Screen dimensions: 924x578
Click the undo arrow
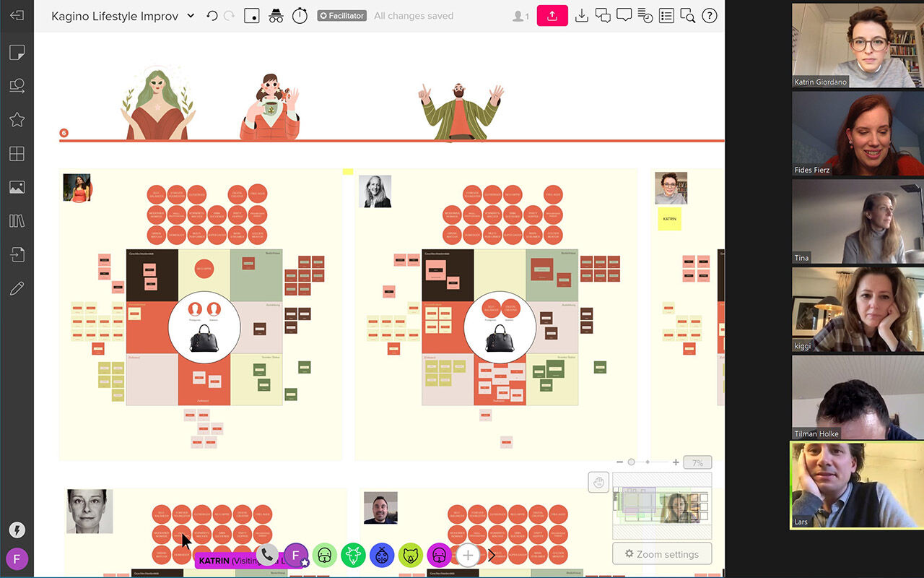pyautogui.click(x=212, y=16)
